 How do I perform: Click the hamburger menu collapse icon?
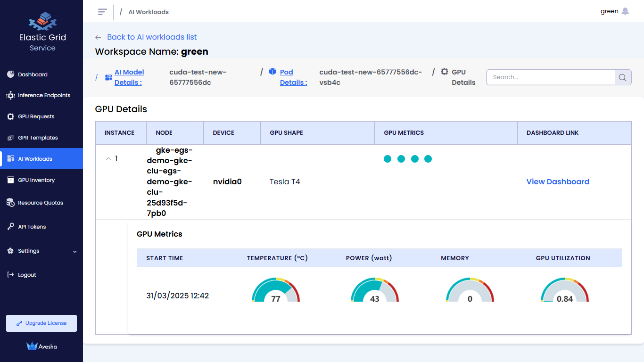coord(102,12)
